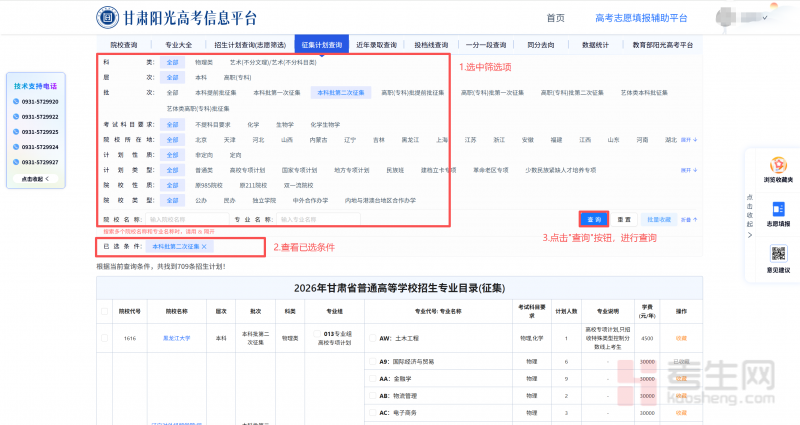Open the 投档线查询 tab
This screenshot has height=425, width=800.
tap(431, 45)
